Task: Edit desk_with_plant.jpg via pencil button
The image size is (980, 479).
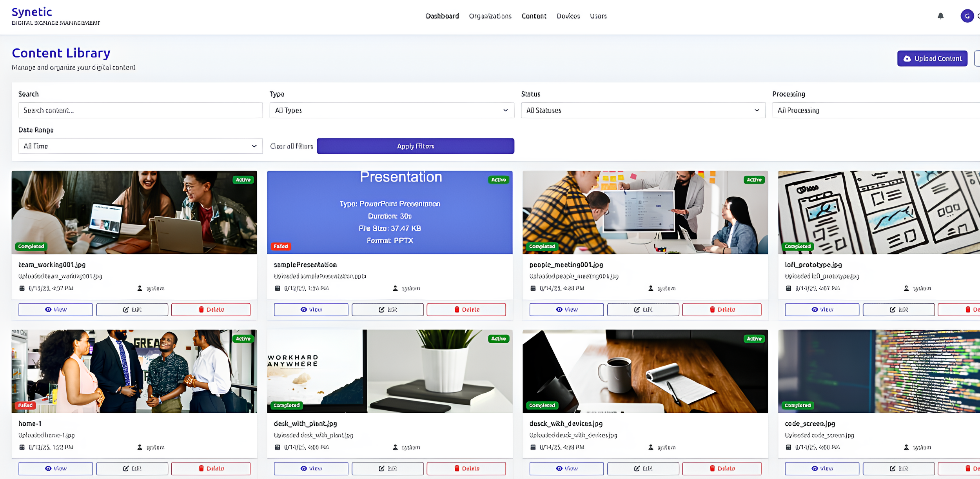Action: click(387, 468)
